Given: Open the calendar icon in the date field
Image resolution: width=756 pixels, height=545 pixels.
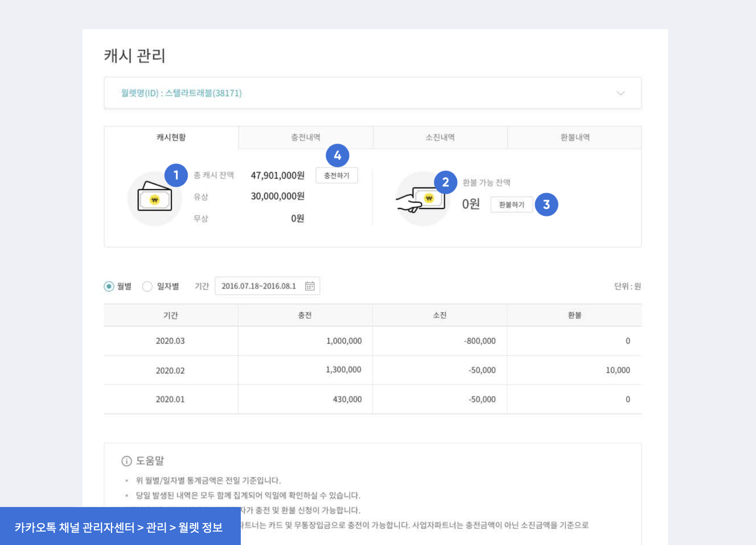Looking at the screenshot, I should point(310,286).
